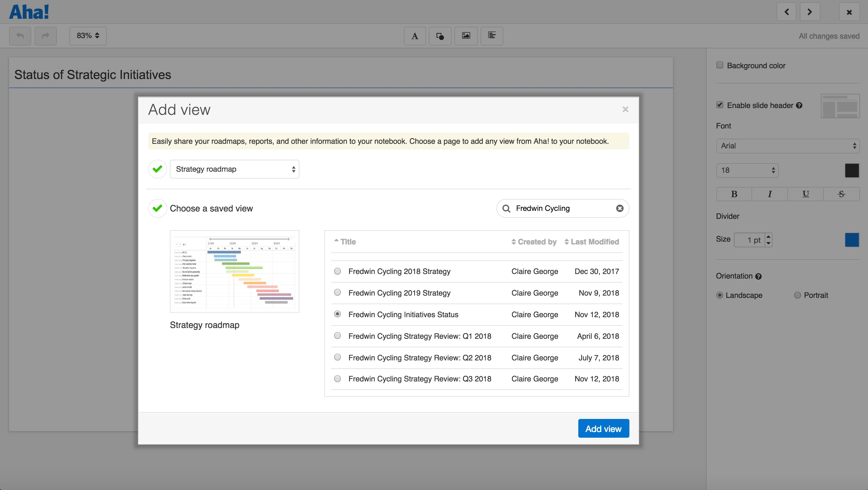Go to the next slide arrow
Image resolution: width=868 pixels, height=490 pixels.
tap(810, 12)
